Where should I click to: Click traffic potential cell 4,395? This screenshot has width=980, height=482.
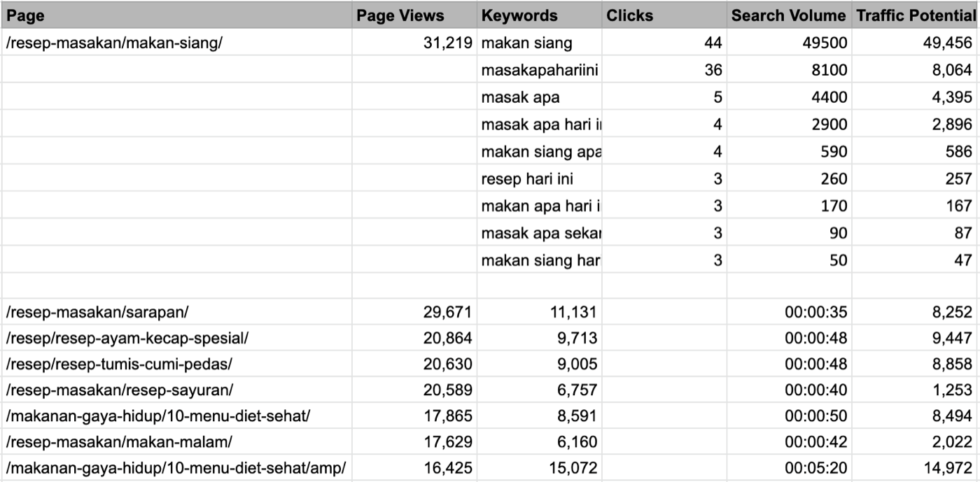point(916,97)
